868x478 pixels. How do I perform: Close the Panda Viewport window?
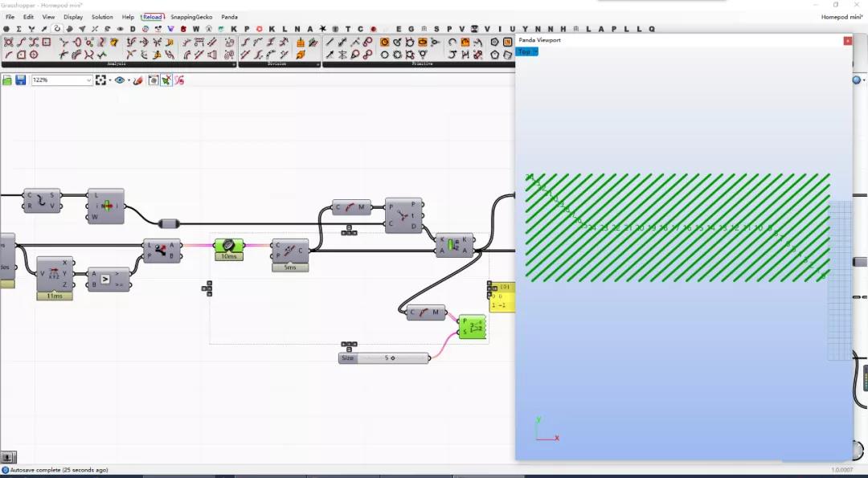pyautogui.click(x=848, y=41)
